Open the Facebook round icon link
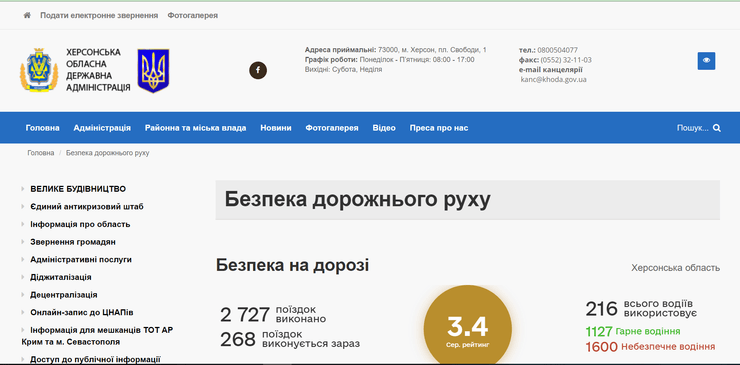The width and height of the screenshot is (740, 365). tap(258, 70)
